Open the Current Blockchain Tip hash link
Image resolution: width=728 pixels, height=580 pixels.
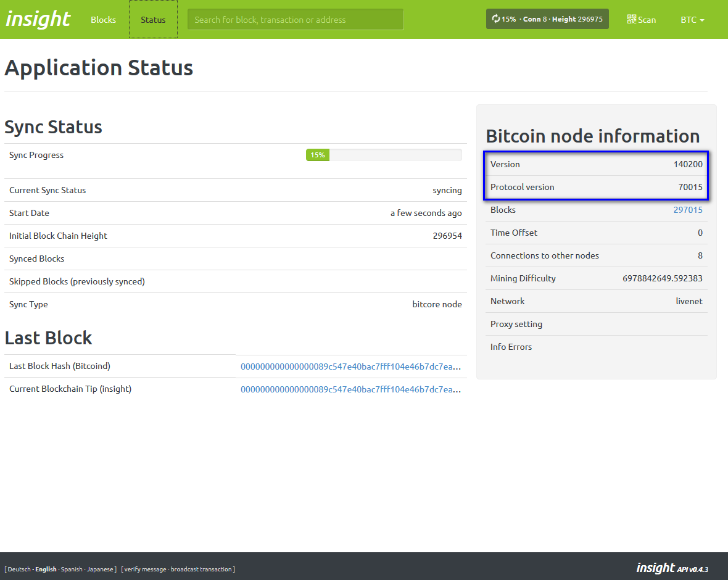point(351,389)
